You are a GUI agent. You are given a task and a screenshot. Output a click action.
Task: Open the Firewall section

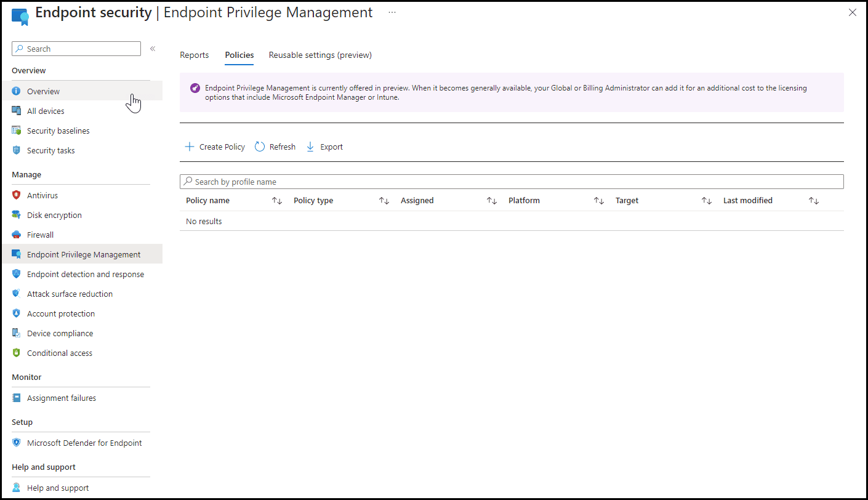(41, 235)
